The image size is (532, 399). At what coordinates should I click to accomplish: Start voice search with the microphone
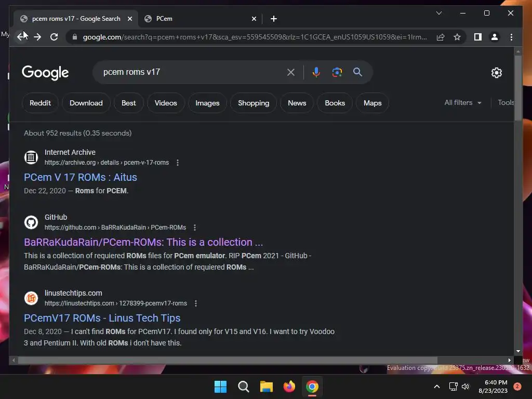[316, 72]
